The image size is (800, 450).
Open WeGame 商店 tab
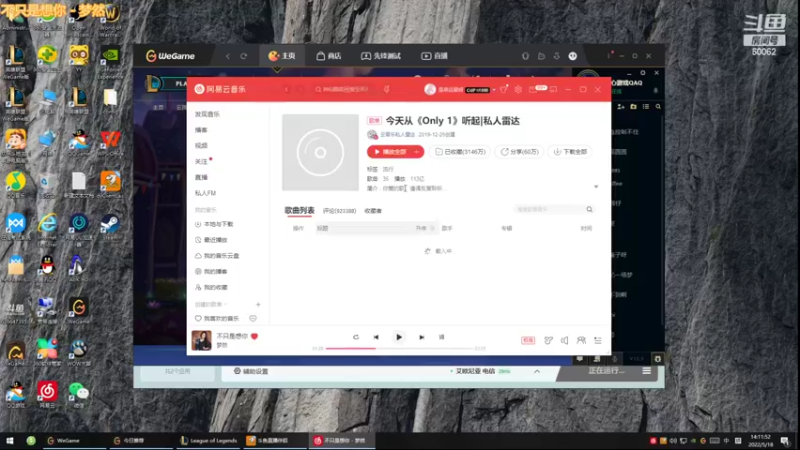click(329, 56)
